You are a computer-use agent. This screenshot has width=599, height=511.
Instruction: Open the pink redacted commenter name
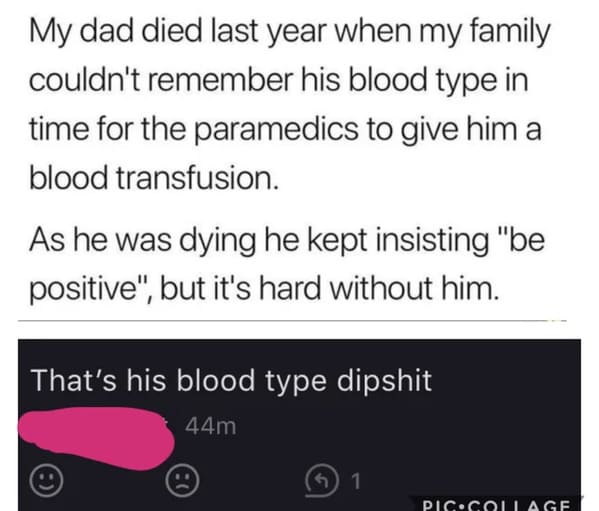(97, 438)
